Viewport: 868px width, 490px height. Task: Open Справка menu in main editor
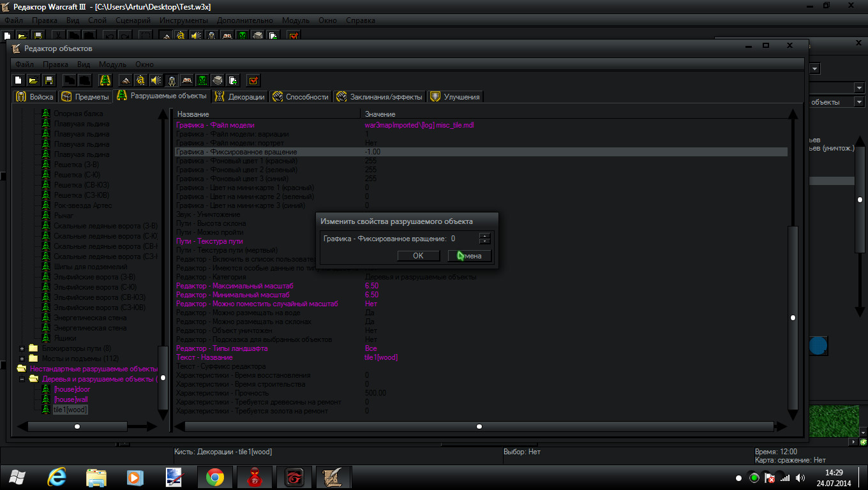click(x=361, y=20)
